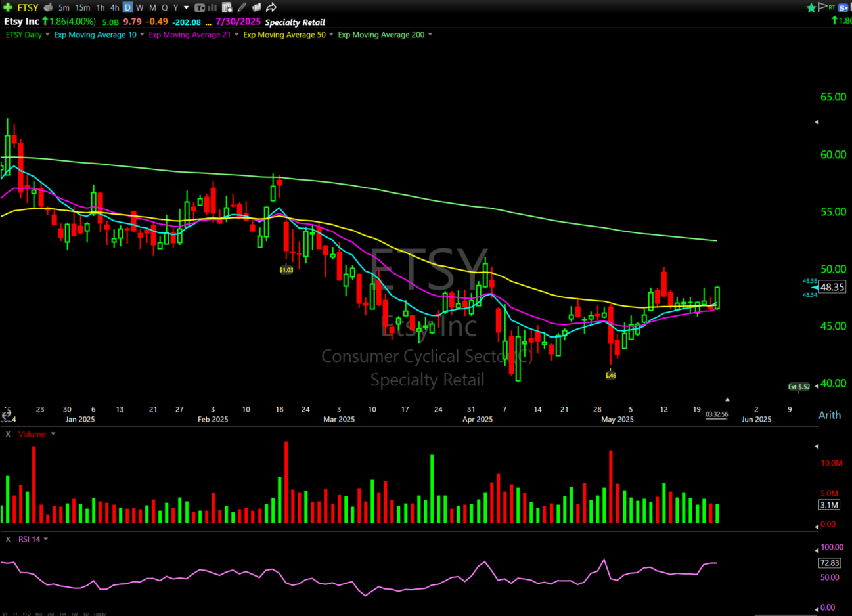Open Exp Moving Average 200 dropdown

coord(430,35)
